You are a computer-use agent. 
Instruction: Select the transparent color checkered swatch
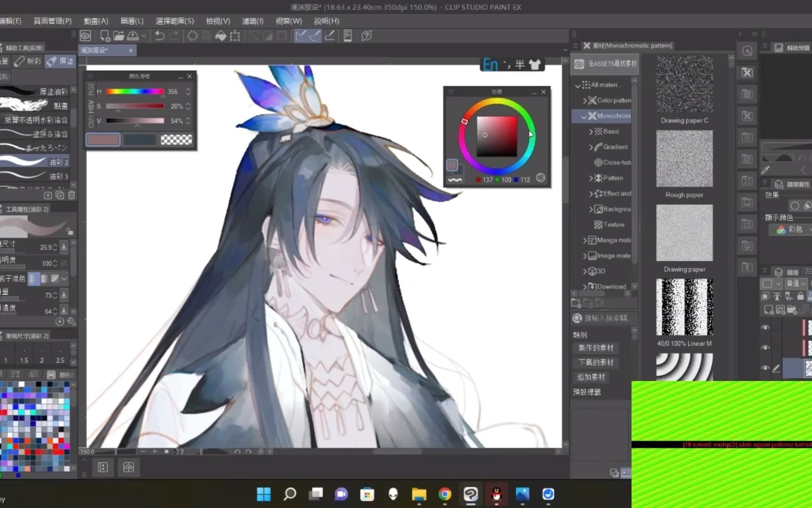(176, 140)
